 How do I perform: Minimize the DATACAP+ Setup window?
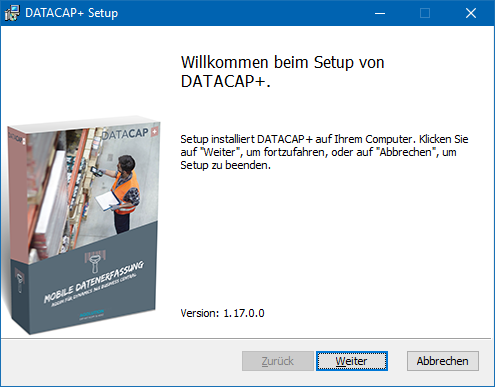[x=380, y=13]
